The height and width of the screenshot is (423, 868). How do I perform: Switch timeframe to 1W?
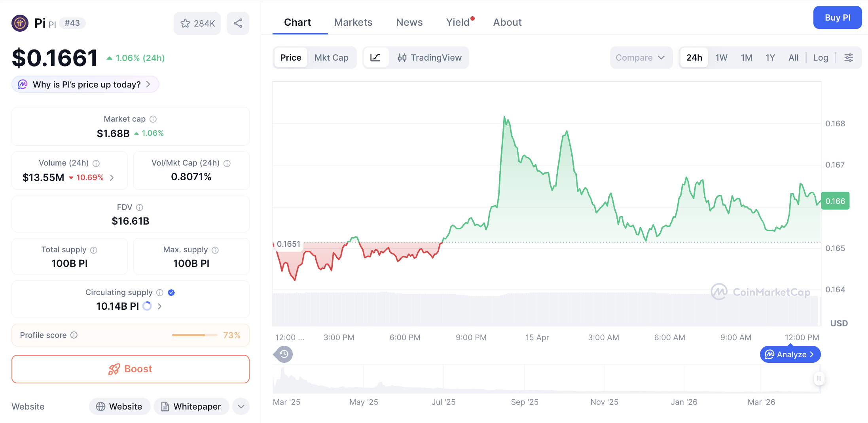[721, 57]
